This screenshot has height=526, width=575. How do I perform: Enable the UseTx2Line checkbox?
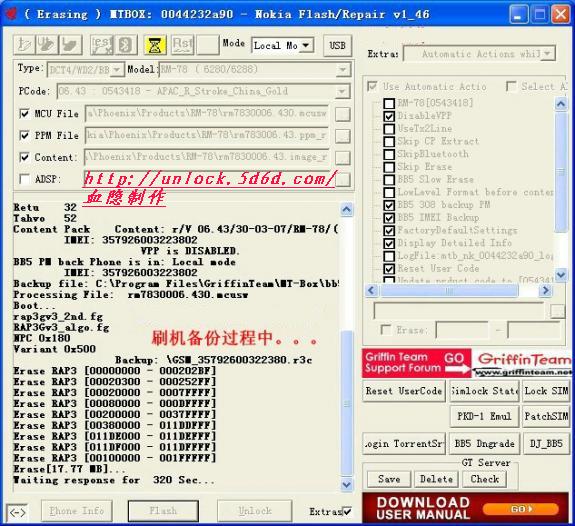389,129
